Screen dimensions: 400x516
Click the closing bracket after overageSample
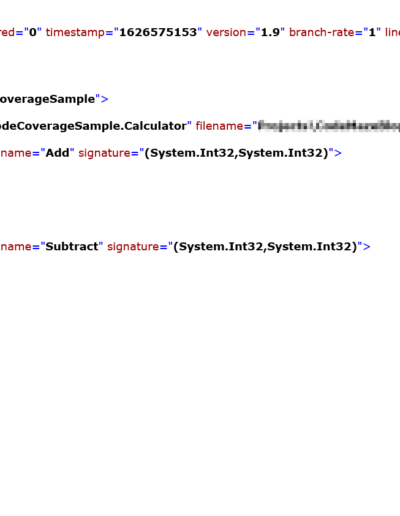[105, 99]
